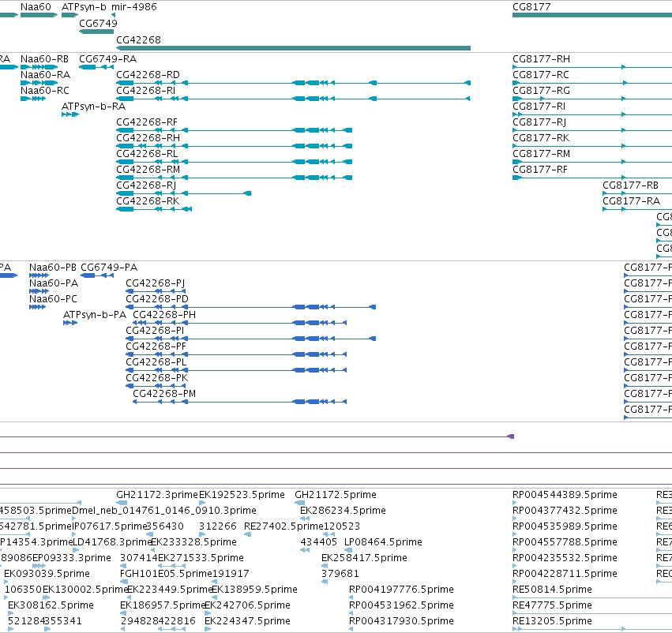Click protein CG42268-PD label
Screen dimensions: 672x633
click(x=157, y=299)
